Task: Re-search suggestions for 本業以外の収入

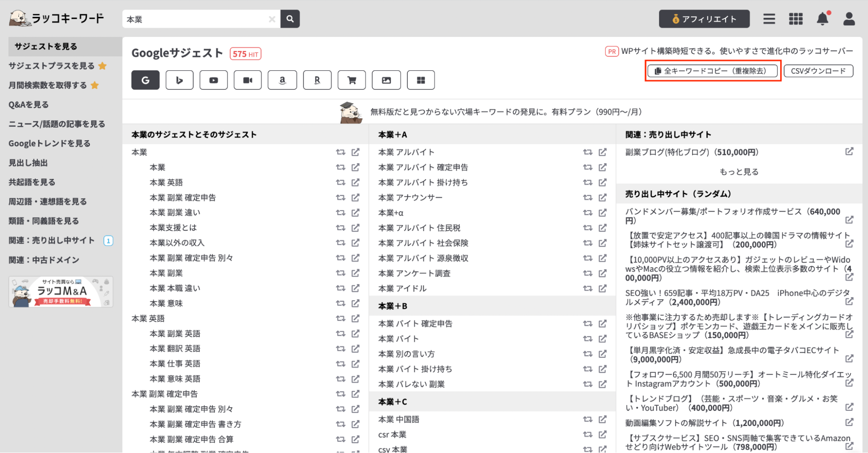Action: click(x=340, y=243)
